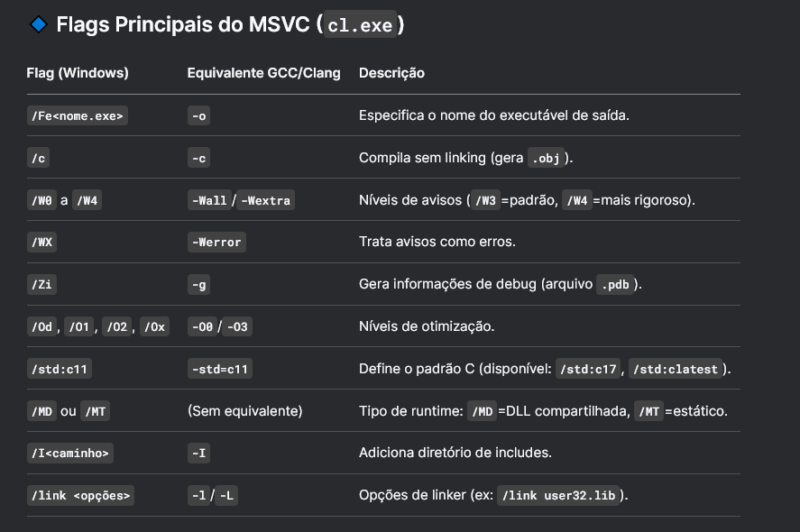
Task: Click the Flag (Windows) column header
Action: pyautogui.click(x=78, y=73)
